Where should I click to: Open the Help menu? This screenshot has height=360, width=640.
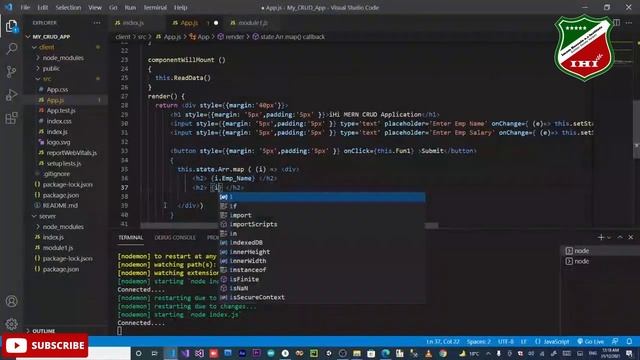tap(180, 7)
